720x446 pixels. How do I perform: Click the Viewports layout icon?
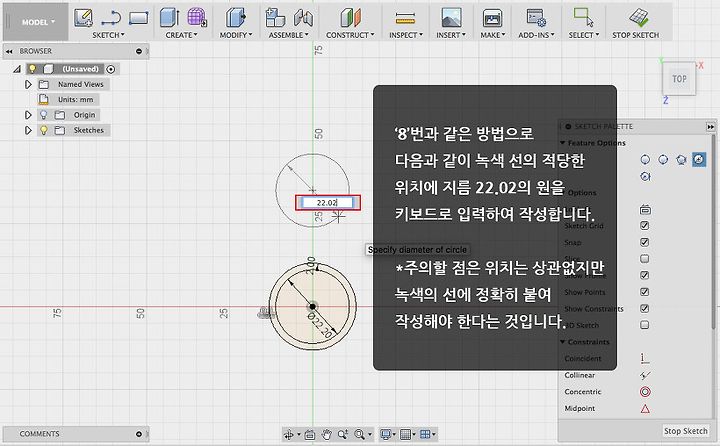[x=425, y=434]
